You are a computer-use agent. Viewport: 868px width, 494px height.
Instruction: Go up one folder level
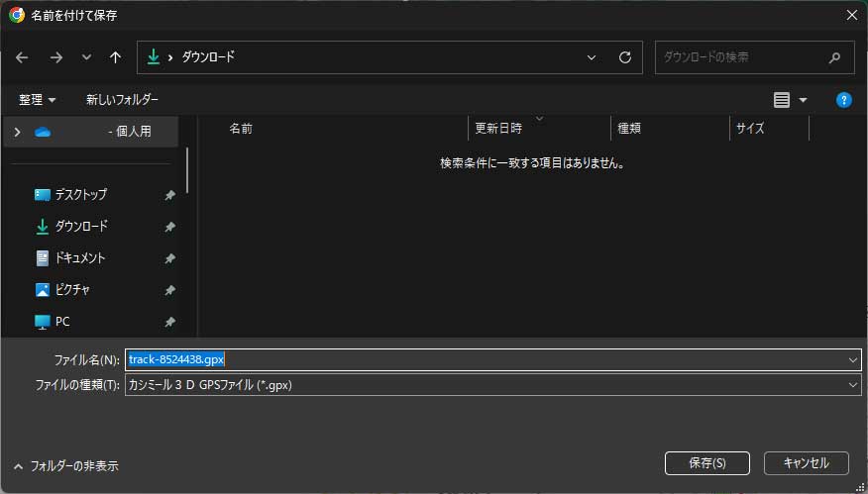coord(115,57)
